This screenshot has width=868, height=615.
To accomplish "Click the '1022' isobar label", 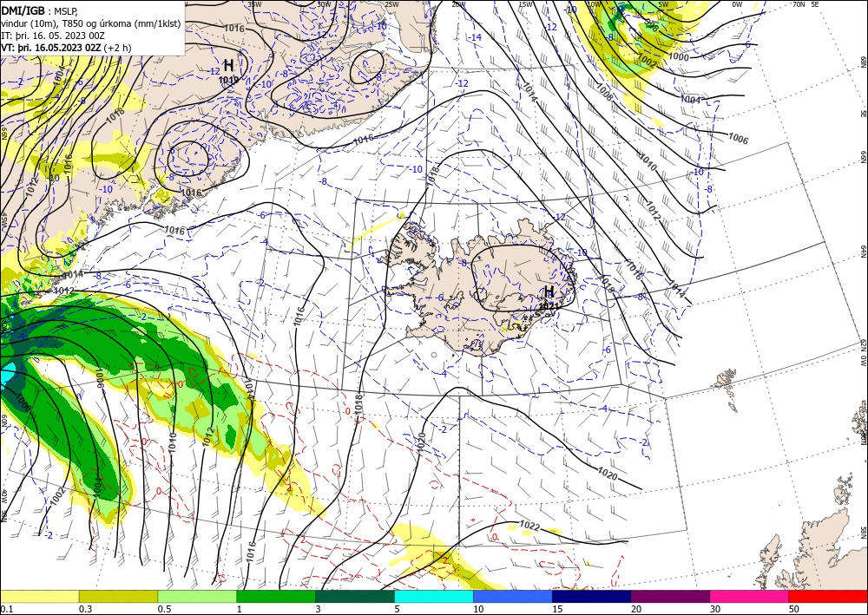I will pyautogui.click(x=529, y=526).
